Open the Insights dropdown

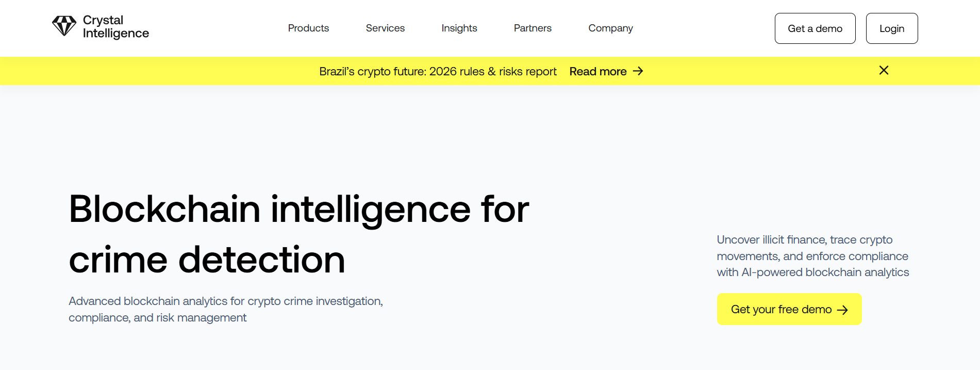click(x=459, y=28)
